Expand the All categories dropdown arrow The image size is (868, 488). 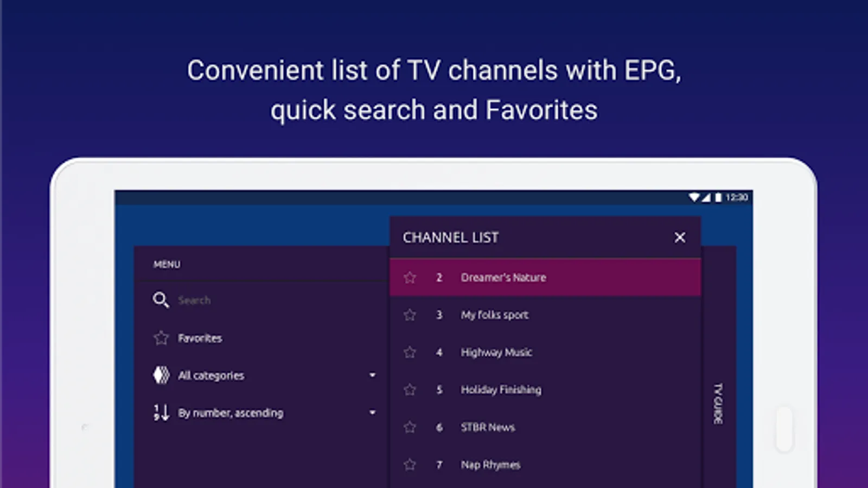pyautogui.click(x=372, y=375)
